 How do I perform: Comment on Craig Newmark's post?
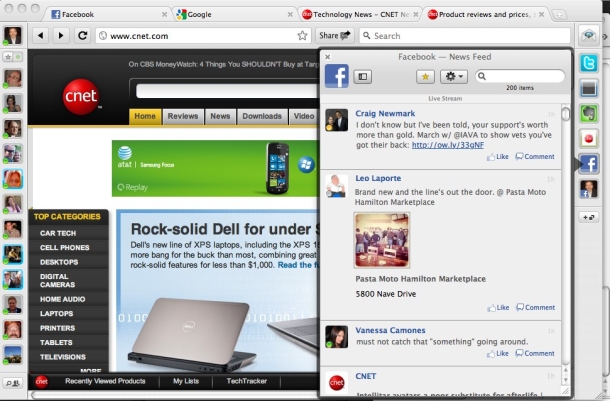[535, 157]
